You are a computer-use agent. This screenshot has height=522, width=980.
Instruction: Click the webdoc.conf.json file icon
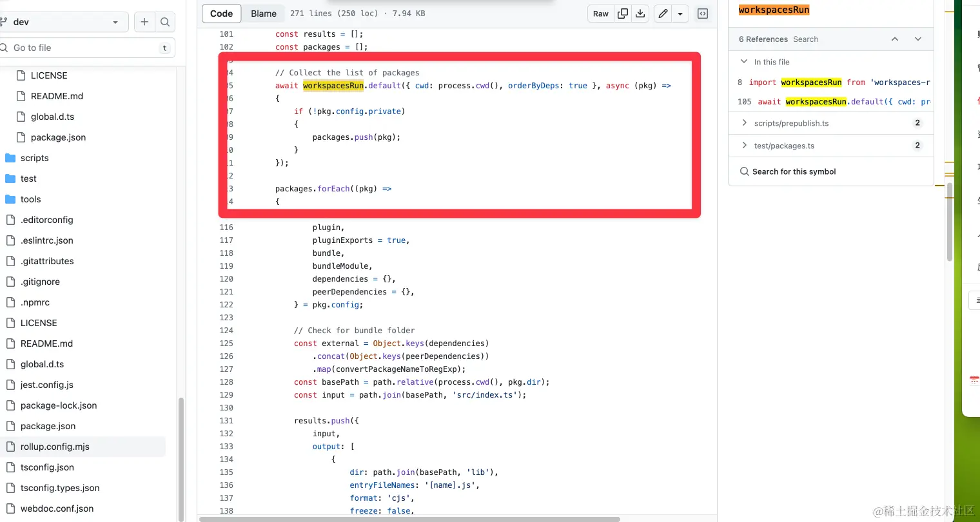click(10, 508)
